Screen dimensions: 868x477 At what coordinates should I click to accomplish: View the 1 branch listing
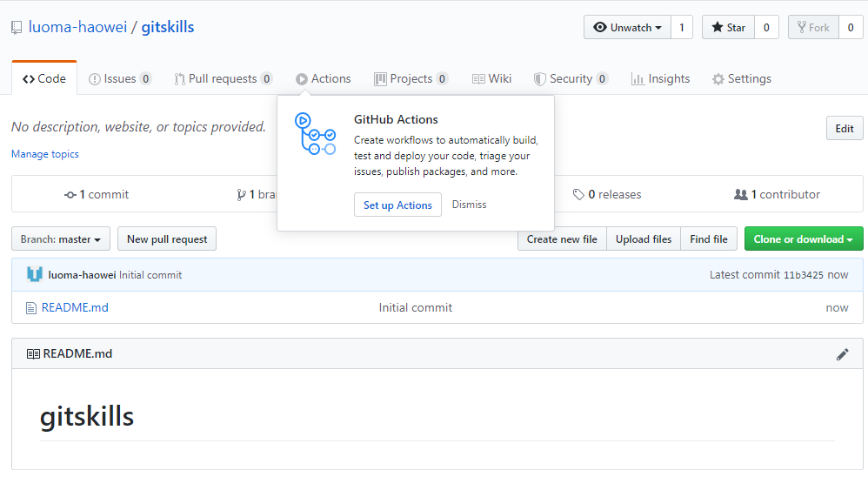257,194
